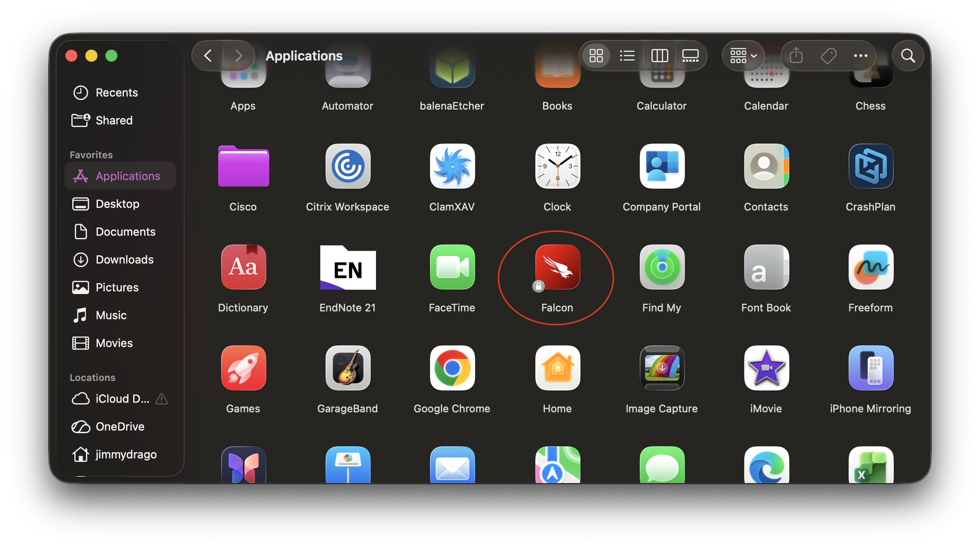Click the Locations section header

coord(92,378)
